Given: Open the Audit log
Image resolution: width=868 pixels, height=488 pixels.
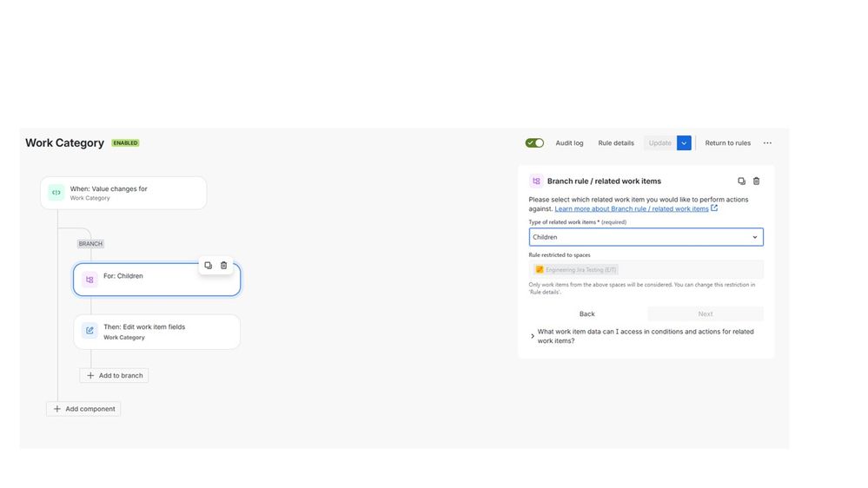Looking at the screenshot, I should pyautogui.click(x=569, y=142).
